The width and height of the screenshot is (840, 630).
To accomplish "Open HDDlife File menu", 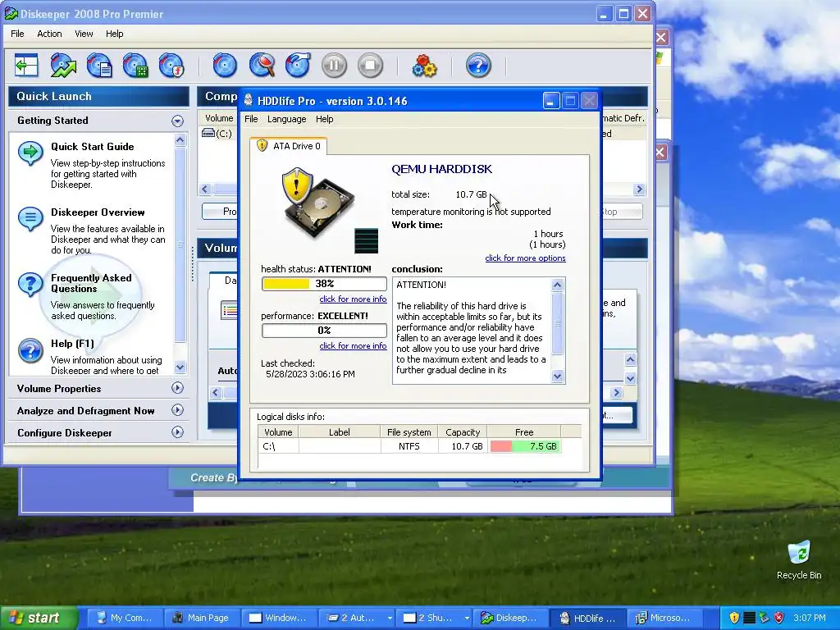I will pyautogui.click(x=251, y=119).
